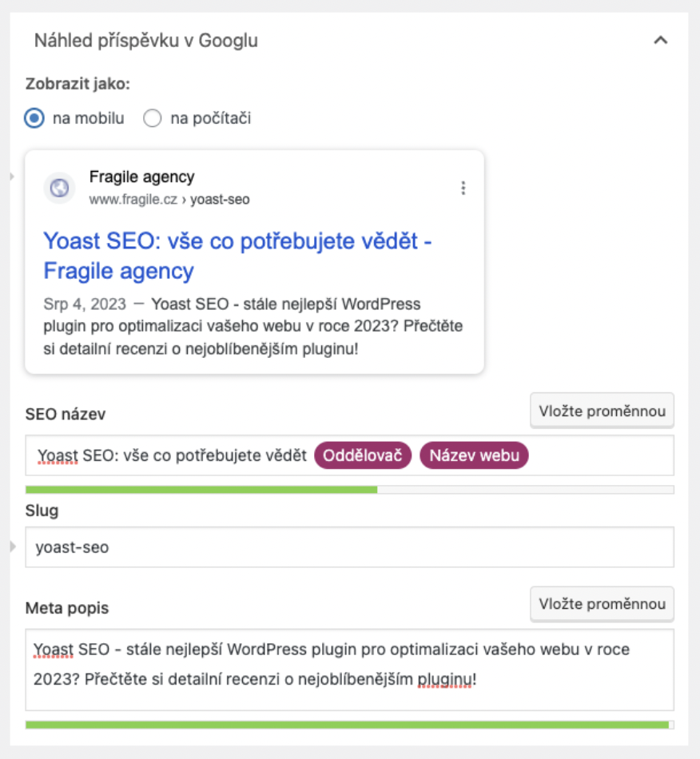Click the globe favicon in the preview
Viewport: 700px width, 759px height.
click(x=59, y=189)
